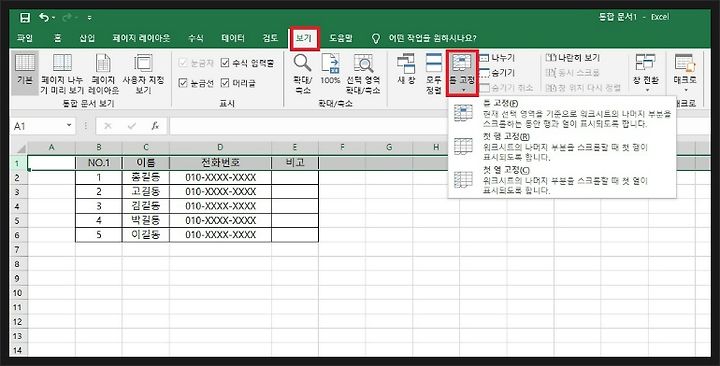This screenshot has width=720, height=366.
Task: Click the '비고' header cell
Action: pyautogui.click(x=295, y=163)
